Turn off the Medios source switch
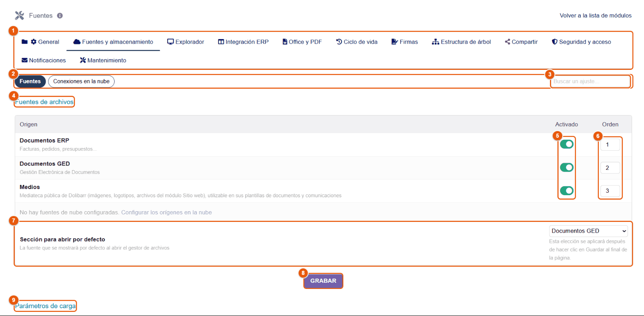This screenshot has height=316, width=644. coord(566,191)
